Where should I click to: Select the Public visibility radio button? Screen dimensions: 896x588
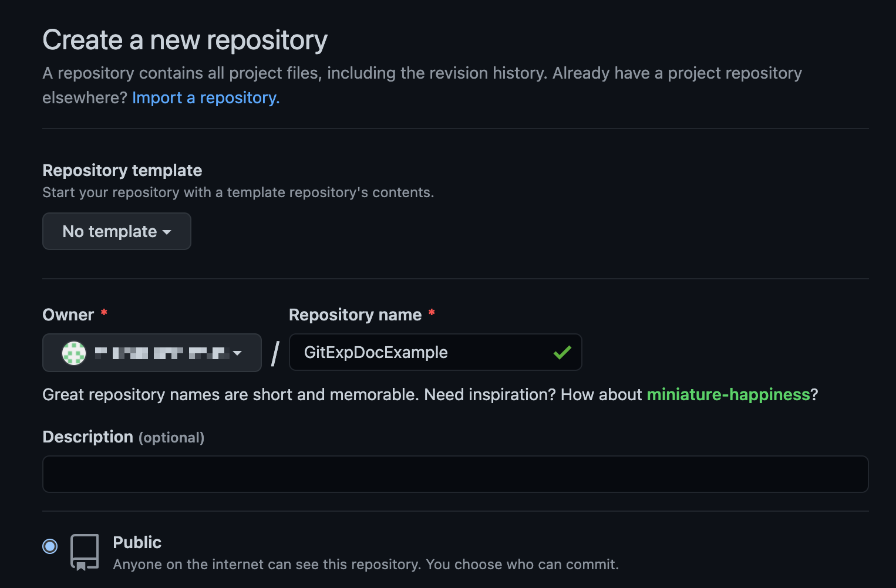[x=50, y=546]
